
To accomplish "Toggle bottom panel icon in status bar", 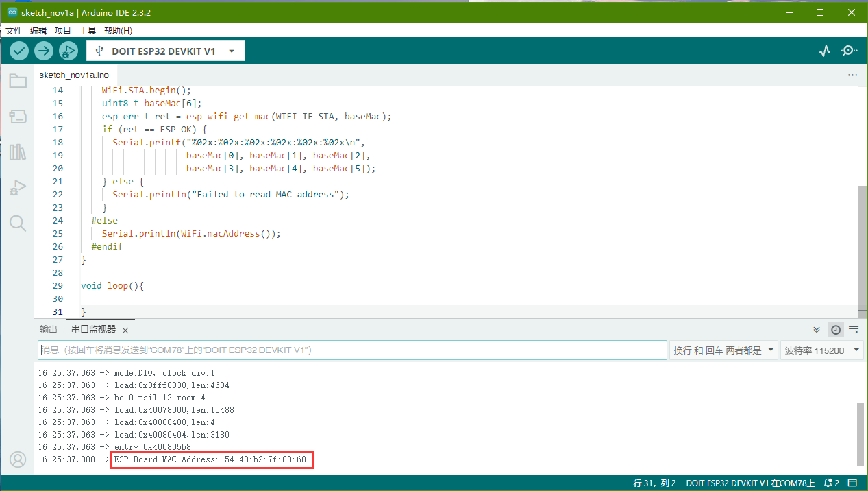I will click(852, 483).
